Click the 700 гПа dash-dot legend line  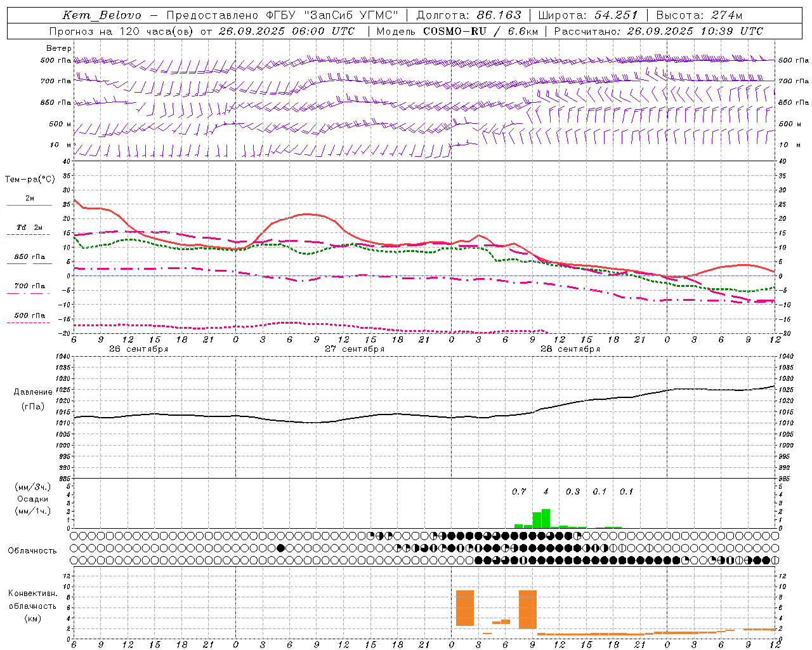[x=28, y=293]
